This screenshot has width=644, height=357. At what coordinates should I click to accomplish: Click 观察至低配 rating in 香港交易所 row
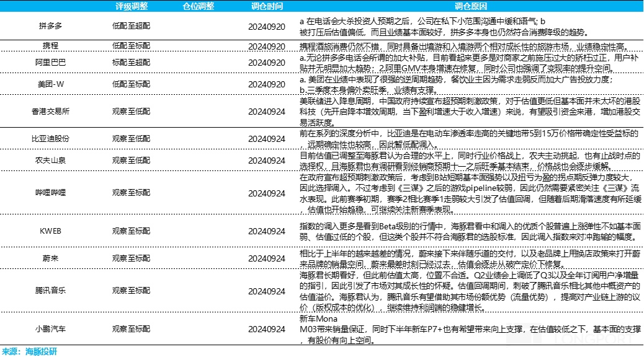(131, 111)
